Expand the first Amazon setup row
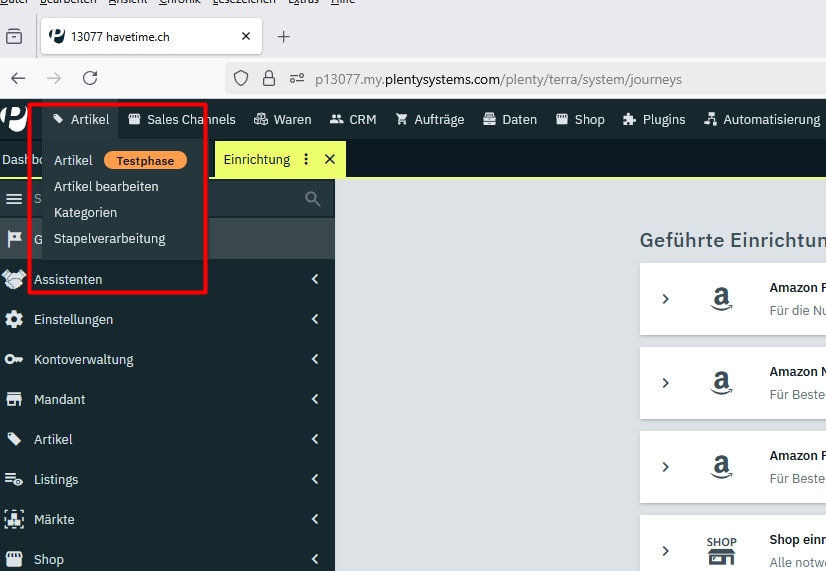This screenshot has width=826, height=571. (666, 299)
